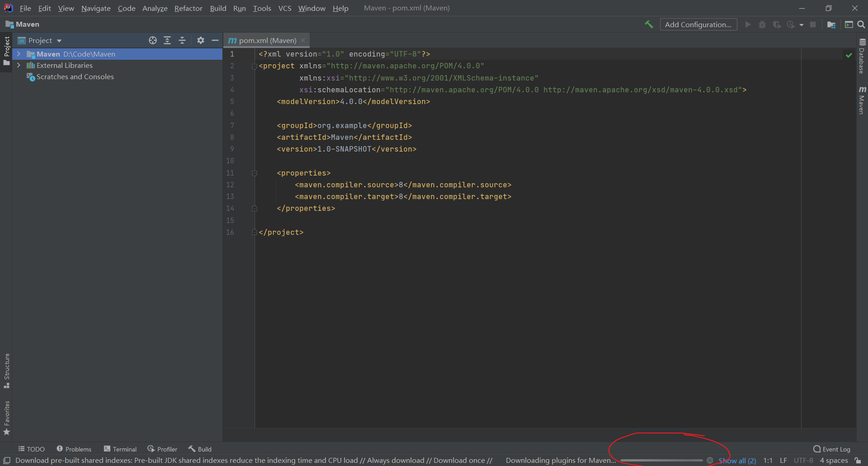Collapse the properties tag fold marker
The width and height of the screenshot is (868, 466).
tap(255, 173)
